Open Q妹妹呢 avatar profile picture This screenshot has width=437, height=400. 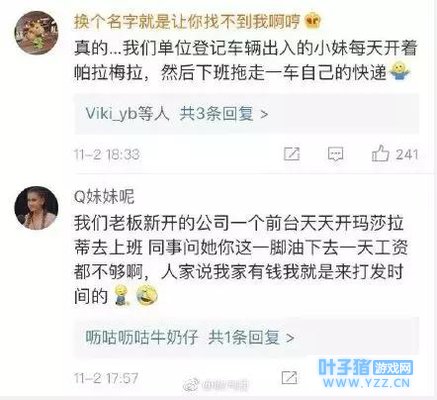point(36,208)
